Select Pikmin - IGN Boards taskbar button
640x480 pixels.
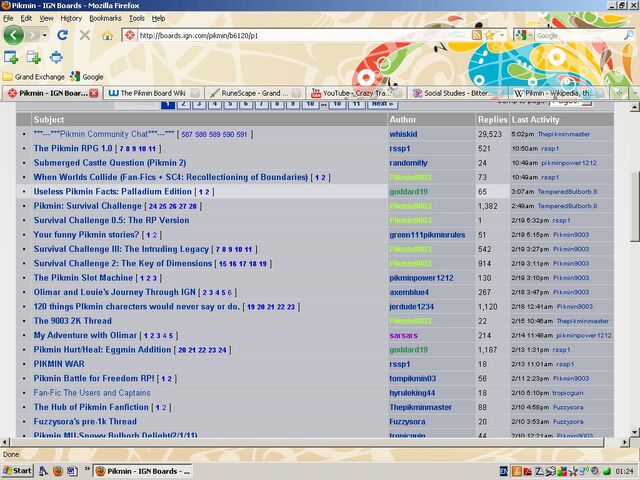pyautogui.click(x=143, y=471)
